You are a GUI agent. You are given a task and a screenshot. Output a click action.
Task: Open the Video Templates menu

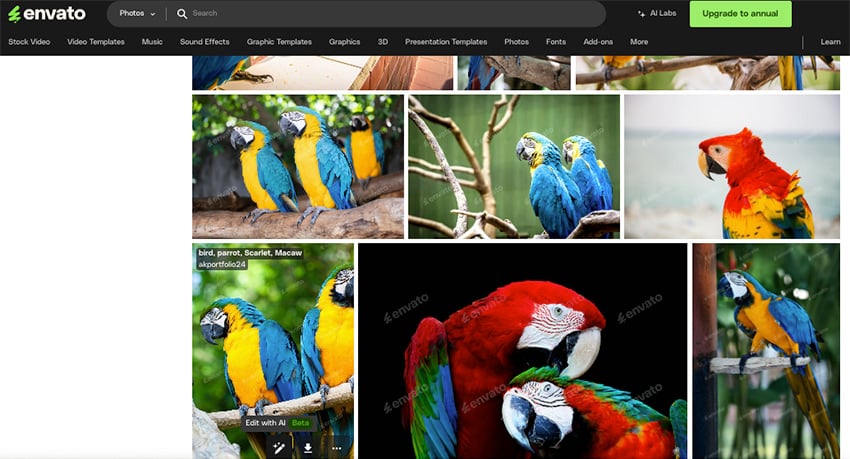tap(96, 42)
